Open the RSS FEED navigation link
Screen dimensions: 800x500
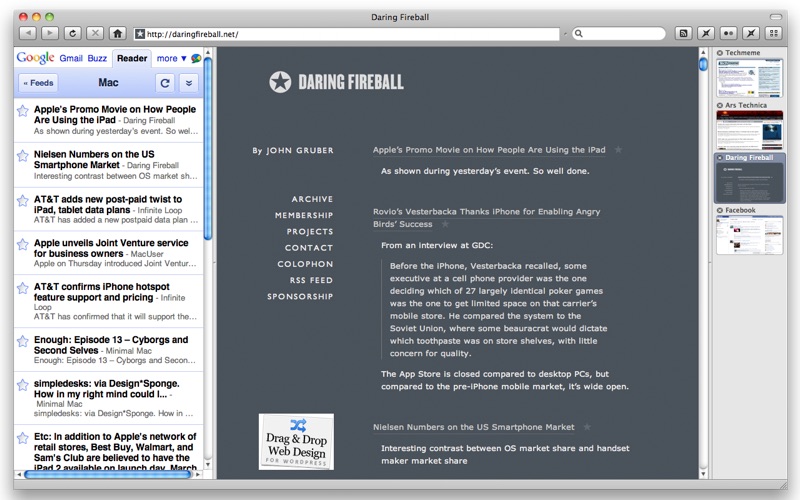point(311,280)
